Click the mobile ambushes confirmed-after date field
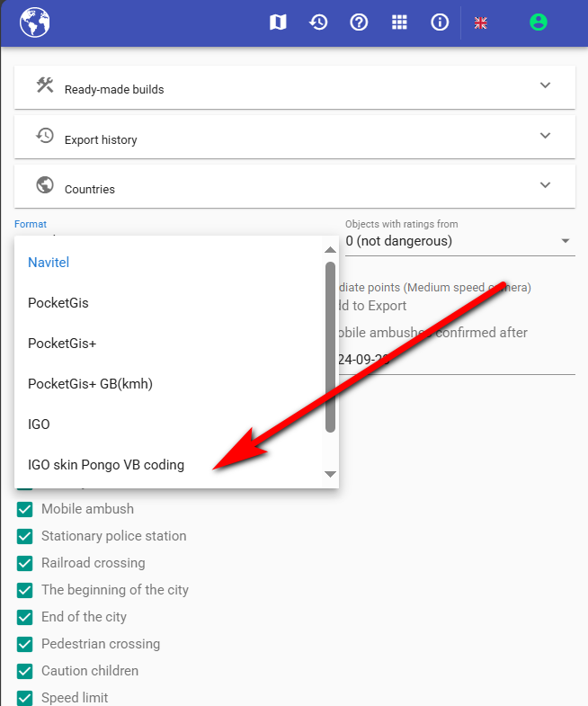This screenshot has height=706, width=588. click(x=457, y=360)
